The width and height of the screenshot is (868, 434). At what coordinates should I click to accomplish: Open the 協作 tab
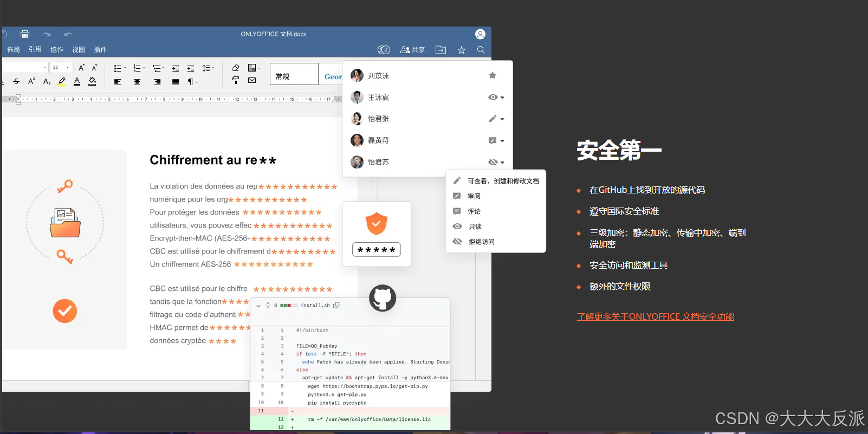point(57,49)
